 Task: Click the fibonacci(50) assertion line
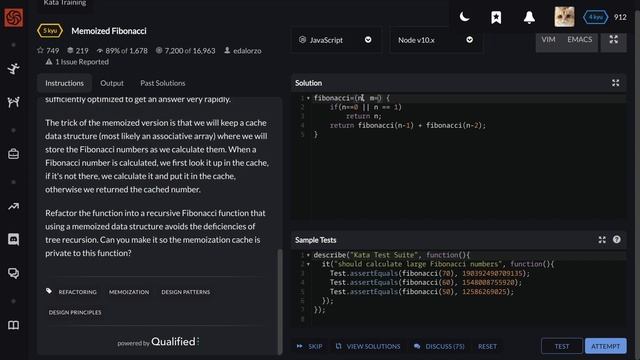(422, 292)
